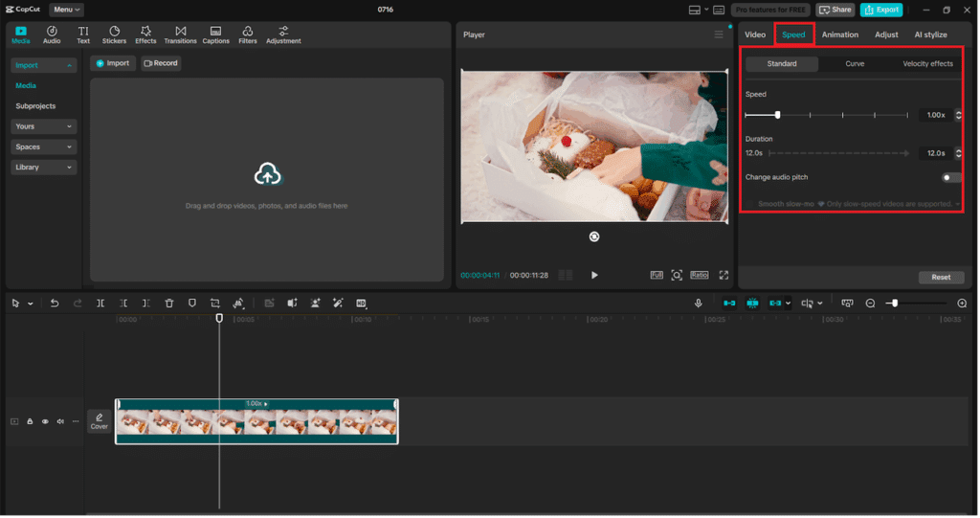The height and width of the screenshot is (518, 980).
Task: Enable Change audio pitch switch
Action: (x=950, y=177)
